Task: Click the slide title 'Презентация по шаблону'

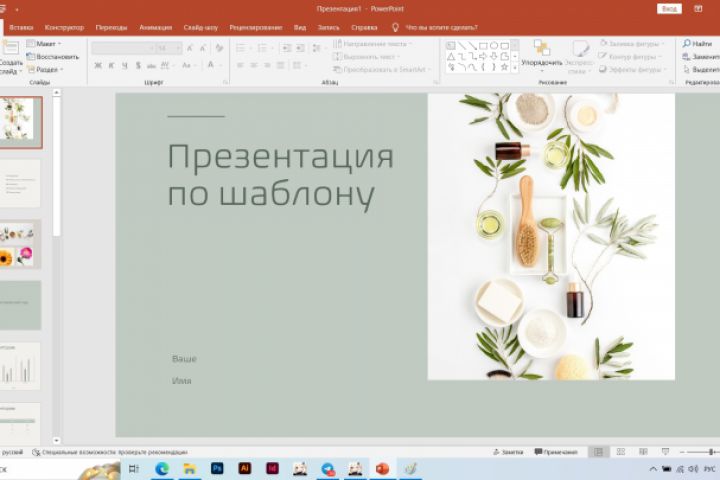Action: click(281, 175)
